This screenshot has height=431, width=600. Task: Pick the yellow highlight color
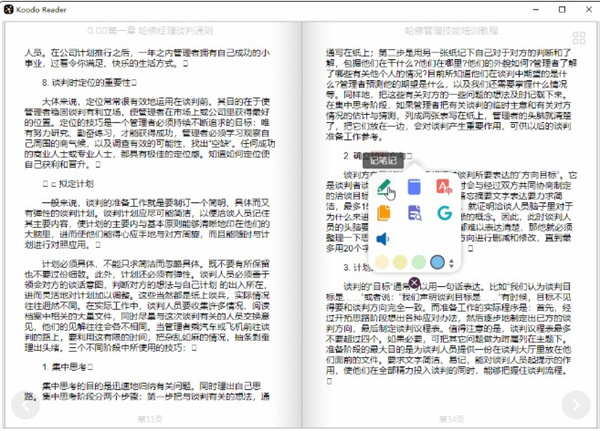(x=400, y=262)
